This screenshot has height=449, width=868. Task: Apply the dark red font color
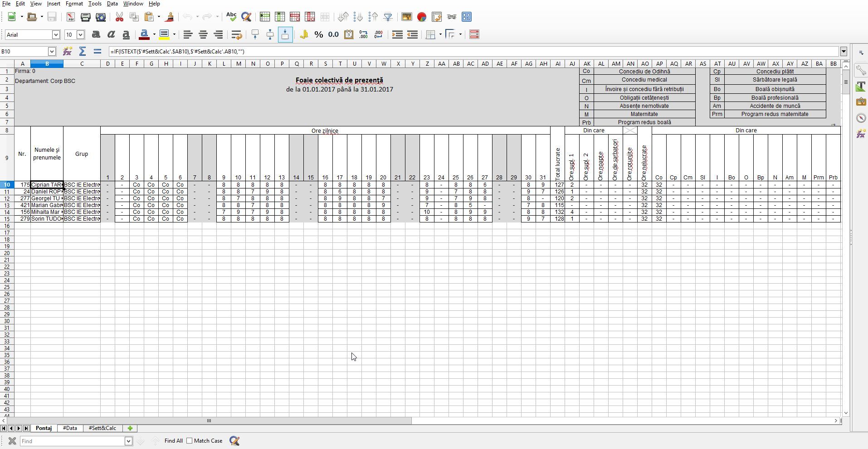(x=145, y=34)
